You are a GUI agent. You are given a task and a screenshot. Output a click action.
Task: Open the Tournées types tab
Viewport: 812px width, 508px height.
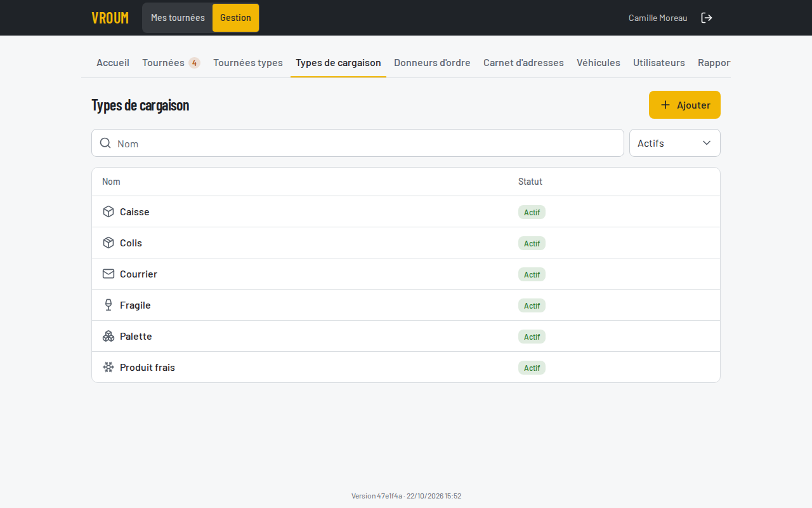pos(248,63)
